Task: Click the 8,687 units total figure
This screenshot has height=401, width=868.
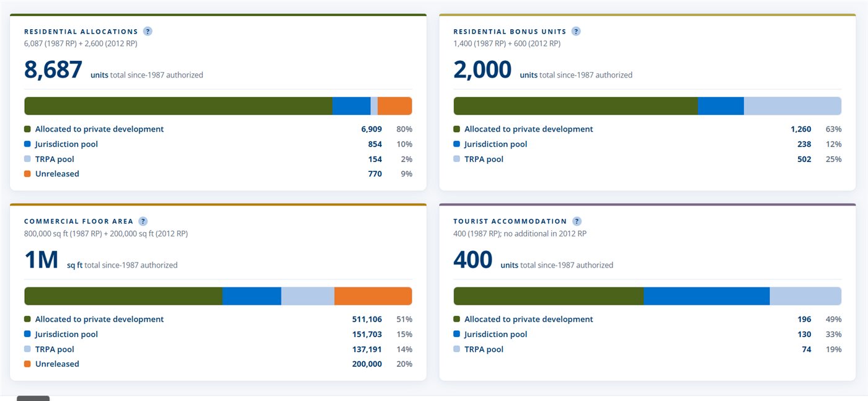Action: (53, 70)
